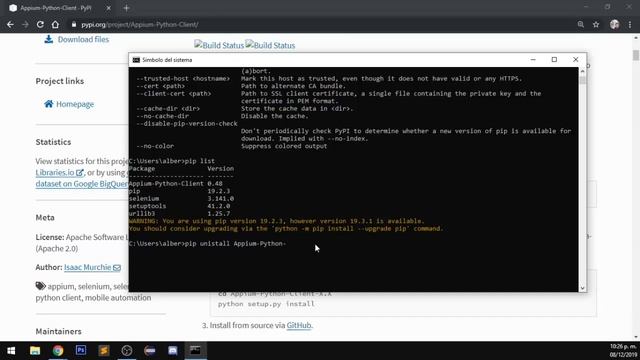The width and height of the screenshot is (640, 360).
Task: Click the 'pip unistall Appium-Python-' command line
Action: (x=207, y=244)
